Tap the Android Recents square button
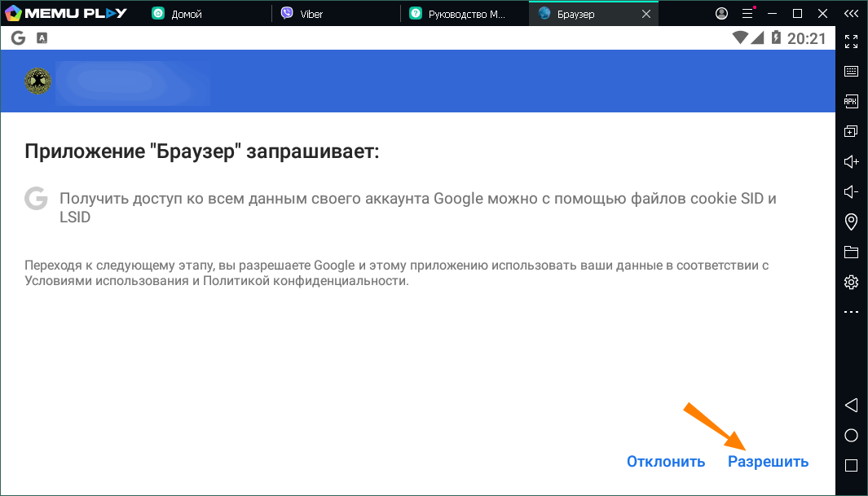The height and width of the screenshot is (496, 868). coord(851,466)
